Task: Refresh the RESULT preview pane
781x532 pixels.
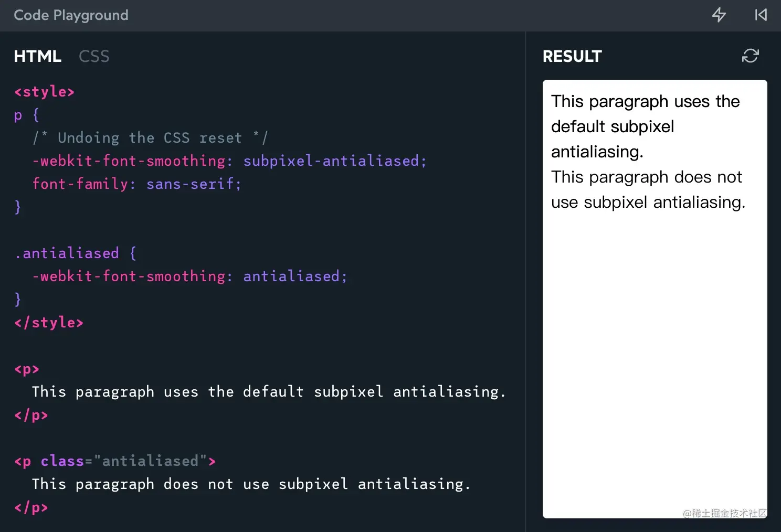Action: coord(750,56)
